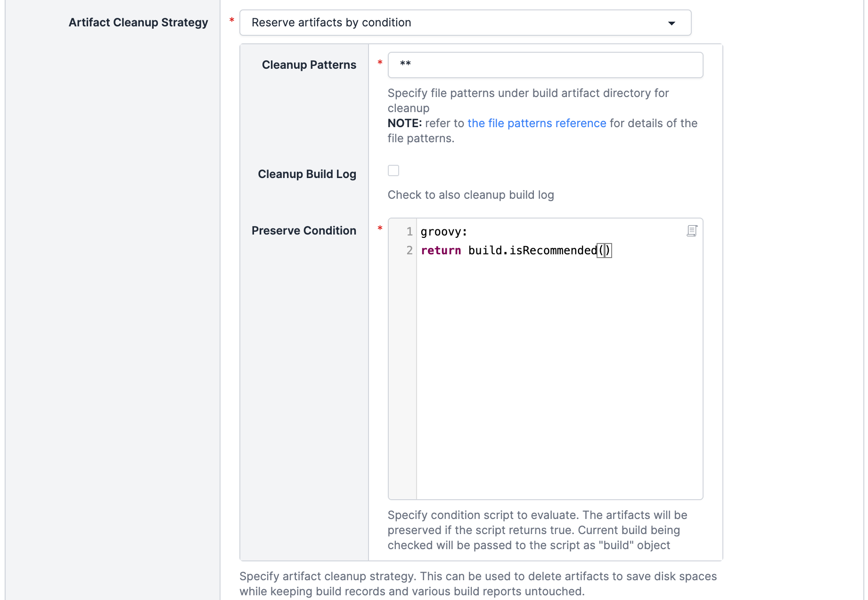
Task: Click the Preserve Condition label
Action: click(x=303, y=231)
